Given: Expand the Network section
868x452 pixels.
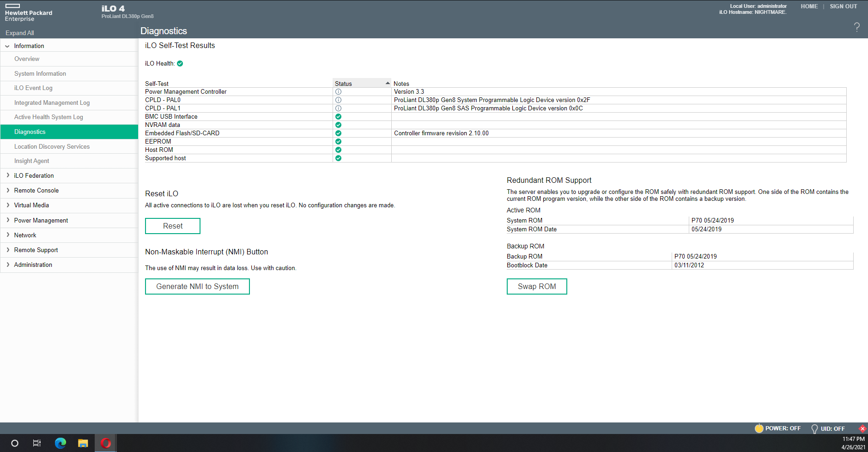Looking at the screenshot, I should [8, 235].
